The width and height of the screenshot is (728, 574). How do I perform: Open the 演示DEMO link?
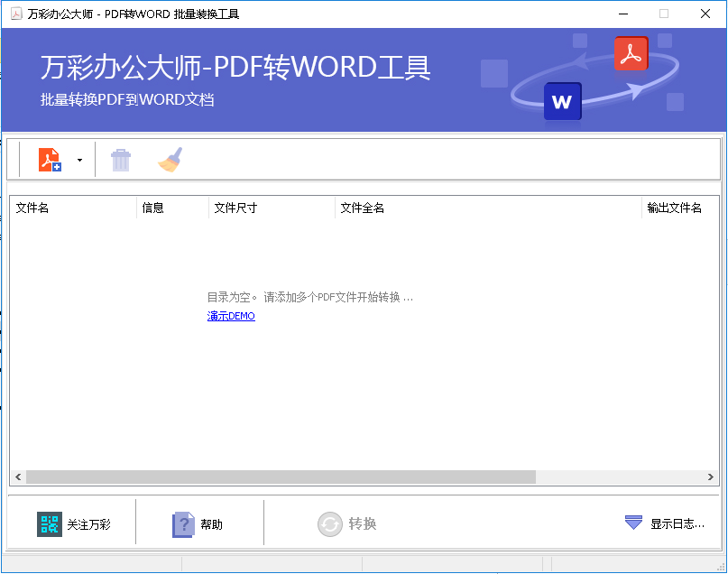tap(230, 316)
